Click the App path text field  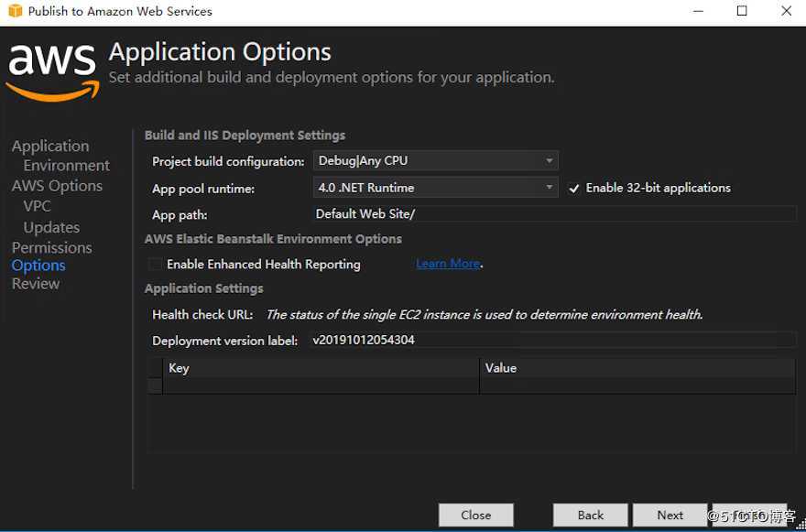[554, 214]
